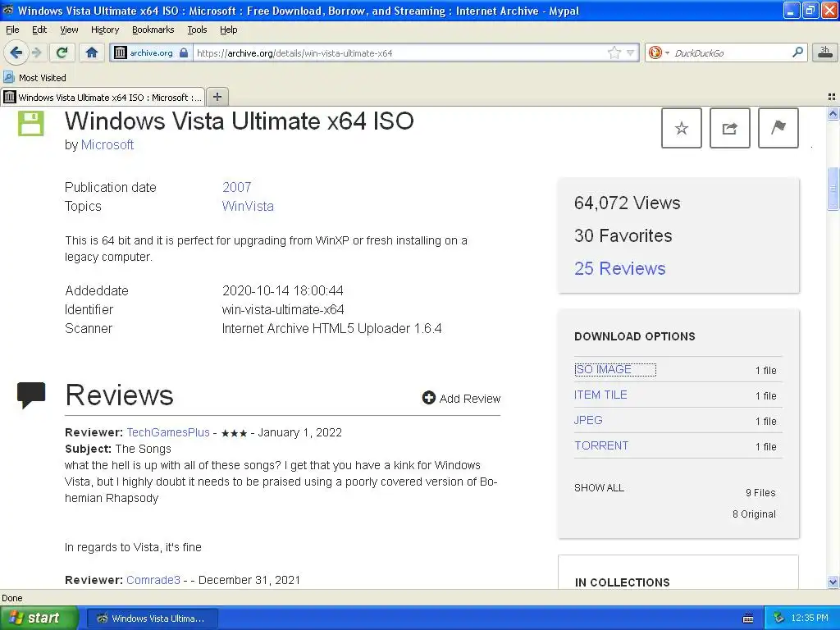Viewport: 840px width, 630px height.
Task: Click the share item button
Action: (x=729, y=128)
